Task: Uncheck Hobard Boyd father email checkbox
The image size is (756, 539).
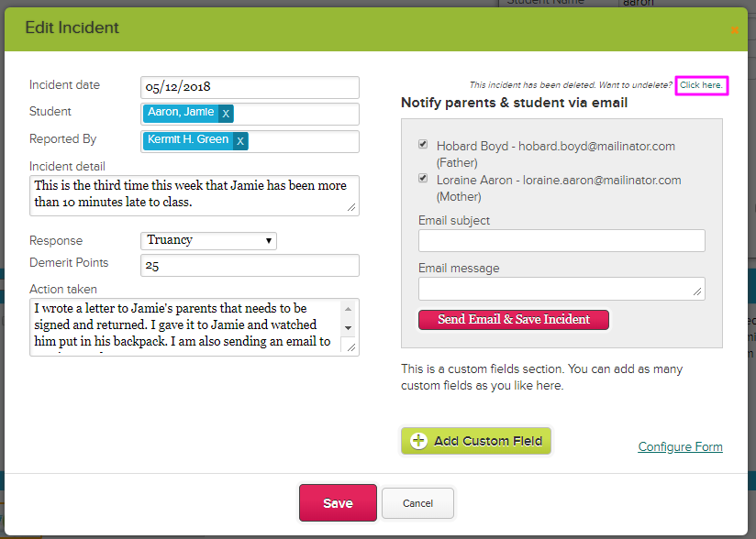Action: (423, 144)
